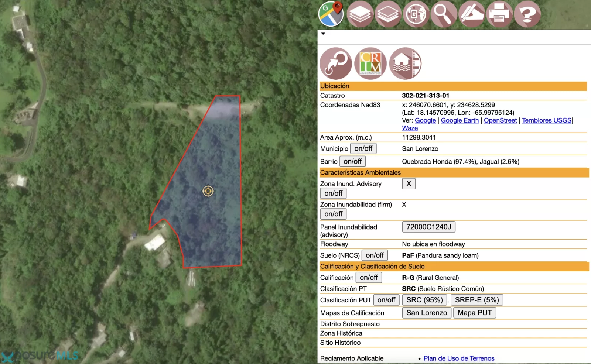Click the CRIM logo icon
This screenshot has height=364, width=591.
(370, 63)
